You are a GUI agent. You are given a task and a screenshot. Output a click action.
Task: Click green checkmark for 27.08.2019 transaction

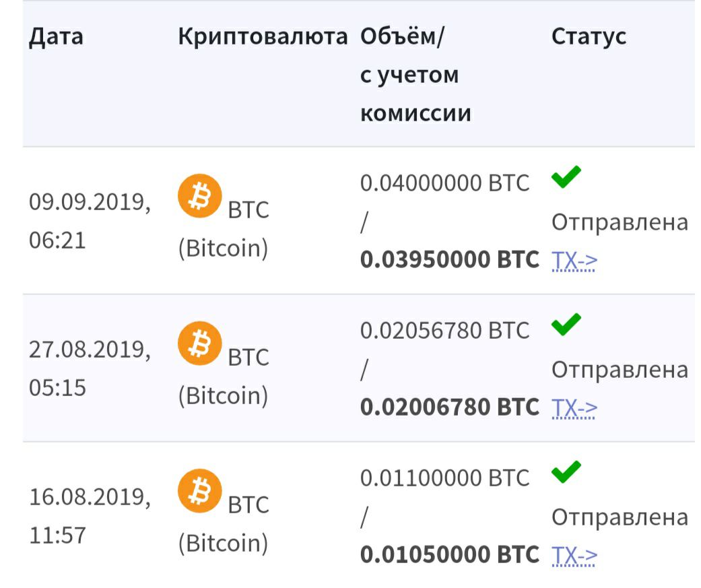[x=566, y=326]
